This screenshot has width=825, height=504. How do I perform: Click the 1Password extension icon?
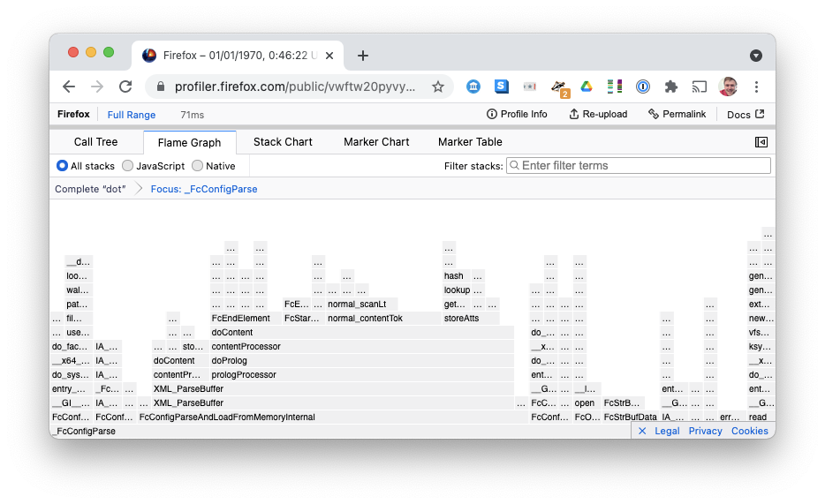pyautogui.click(x=642, y=87)
